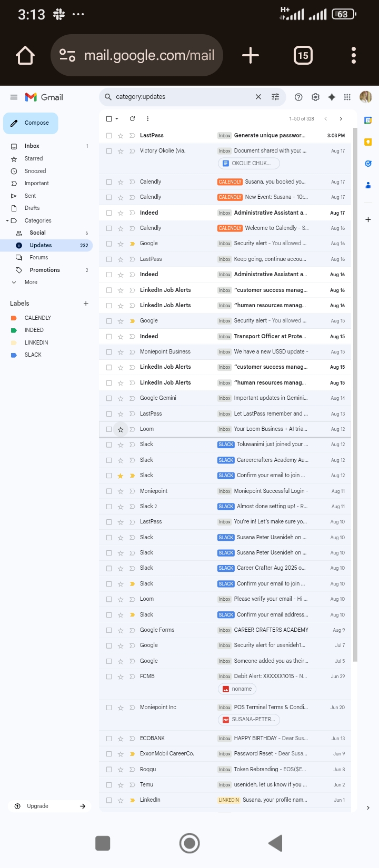This screenshot has height=868, width=379.
Task: Open Google Keep in side panel
Action: [x=368, y=142]
